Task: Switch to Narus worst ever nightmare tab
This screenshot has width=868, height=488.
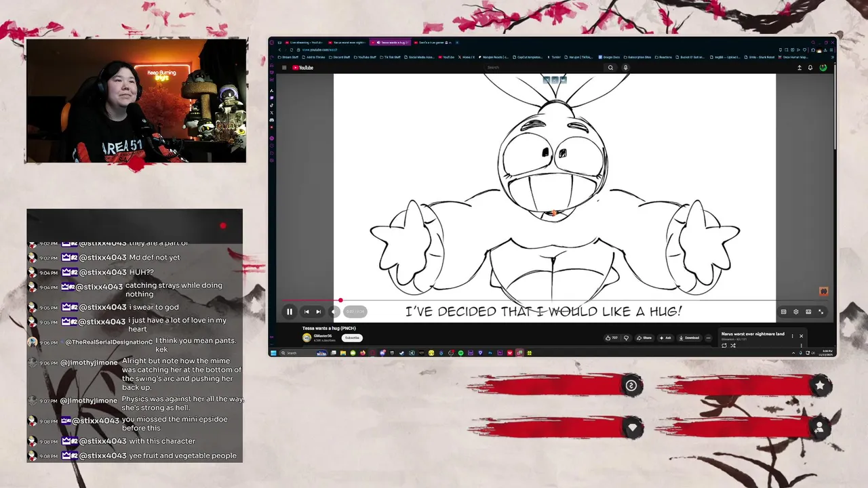Action: click(x=348, y=43)
